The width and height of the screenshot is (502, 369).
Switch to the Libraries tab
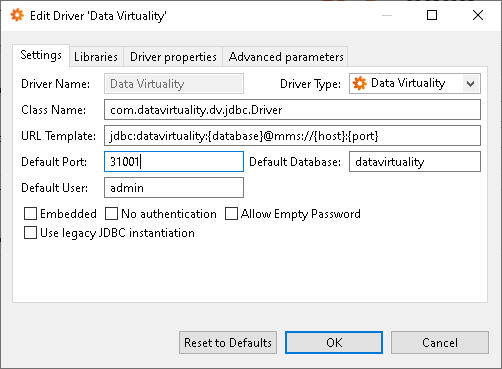tap(96, 57)
